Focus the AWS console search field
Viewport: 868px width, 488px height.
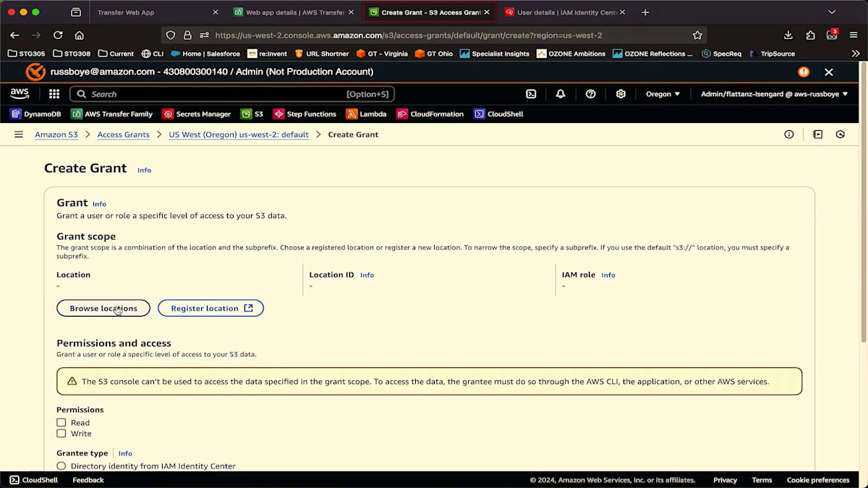click(x=231, y=94)
